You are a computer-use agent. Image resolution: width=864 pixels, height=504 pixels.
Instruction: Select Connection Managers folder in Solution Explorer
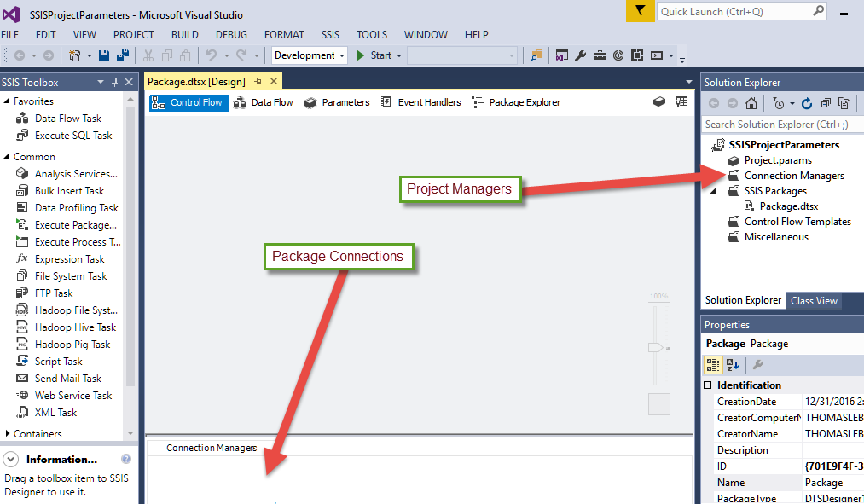tap(793, 176)
